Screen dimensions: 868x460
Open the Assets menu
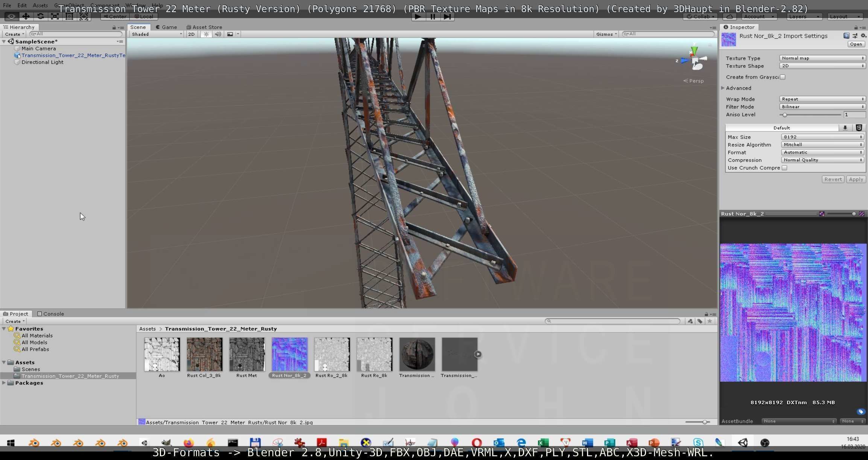tap(40, 6)
